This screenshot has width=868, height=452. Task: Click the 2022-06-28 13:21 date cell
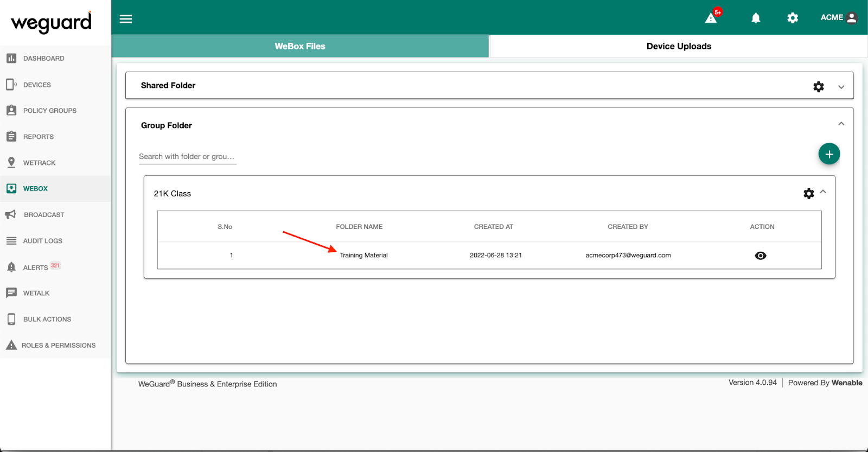pos(496,255)
